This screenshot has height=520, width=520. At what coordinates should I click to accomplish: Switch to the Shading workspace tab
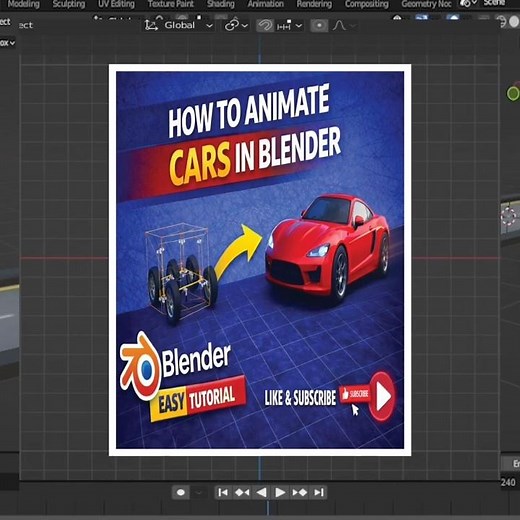click(x=221, y=4)
